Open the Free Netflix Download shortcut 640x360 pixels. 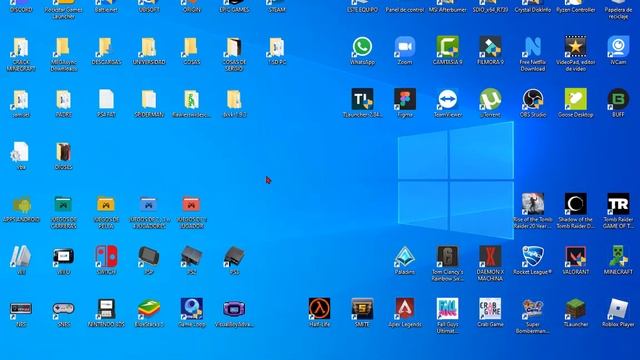point(533,47)
